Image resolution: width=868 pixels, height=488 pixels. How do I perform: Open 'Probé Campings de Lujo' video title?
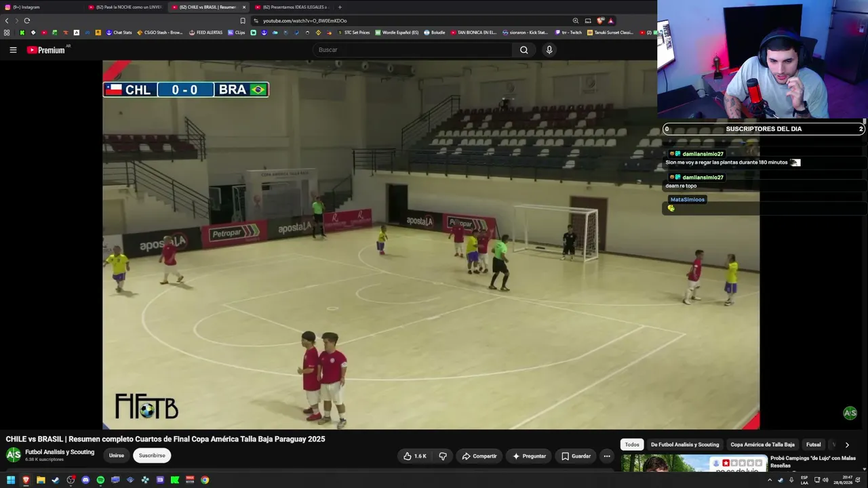pos(813,462)
